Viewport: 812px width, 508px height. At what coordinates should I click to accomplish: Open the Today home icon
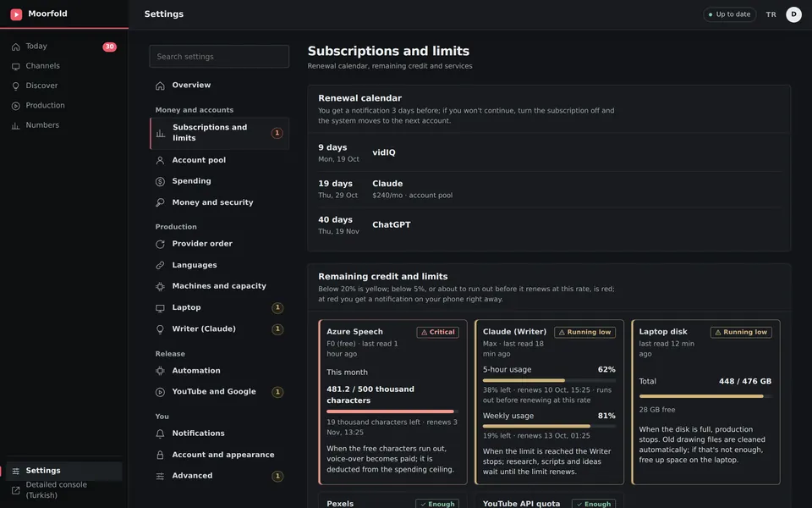pos(15,47)
